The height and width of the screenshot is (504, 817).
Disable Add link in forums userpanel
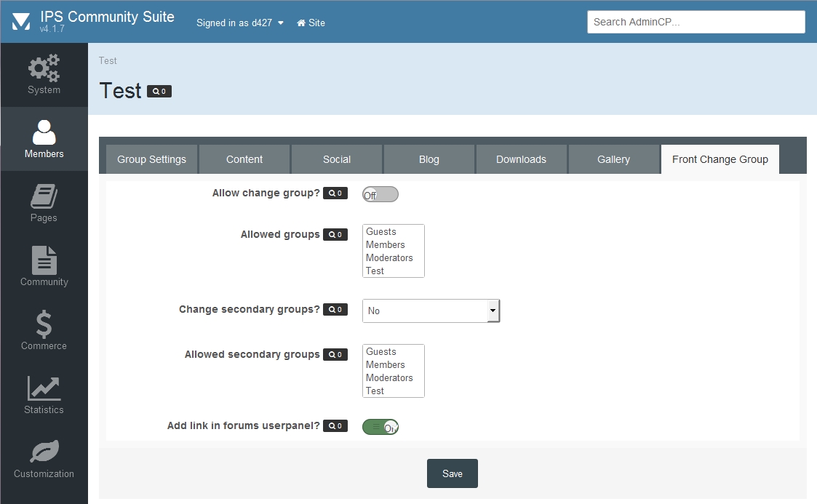click(380, 427)
